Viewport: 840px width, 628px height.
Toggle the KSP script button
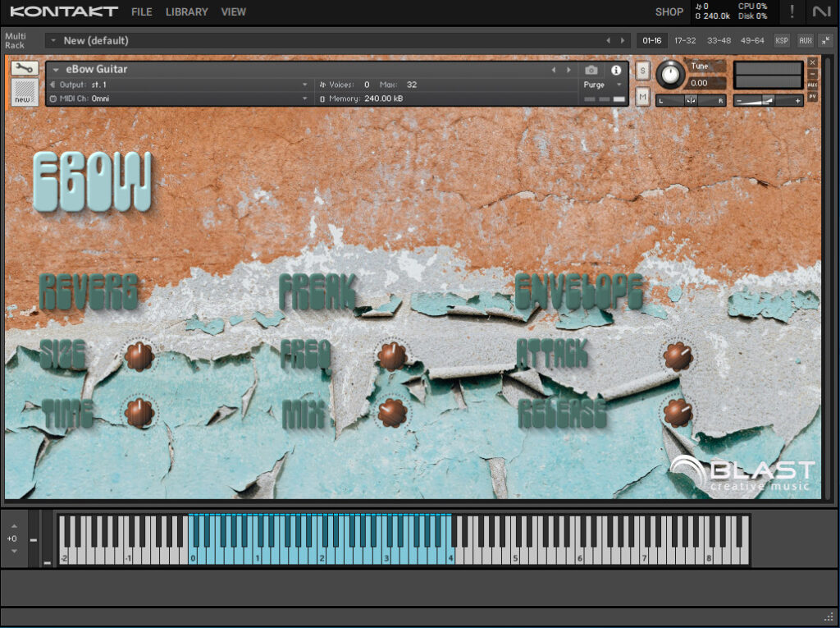pos(782,40)
